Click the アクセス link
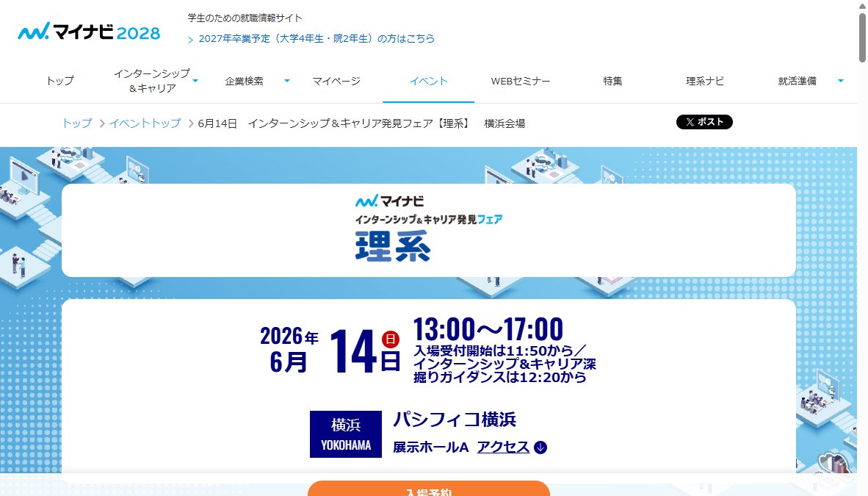868x496 pixels. pyautogui.click(x=503, y=447)
